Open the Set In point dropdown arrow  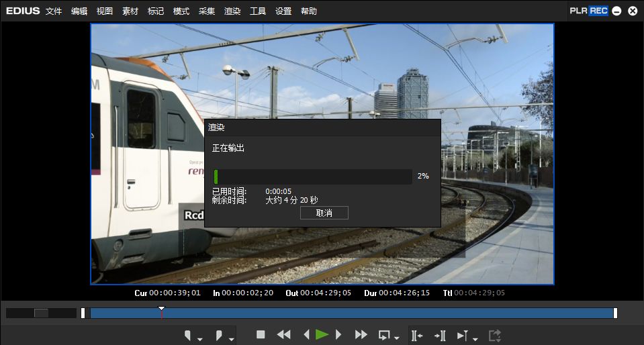tap(200, 338)
